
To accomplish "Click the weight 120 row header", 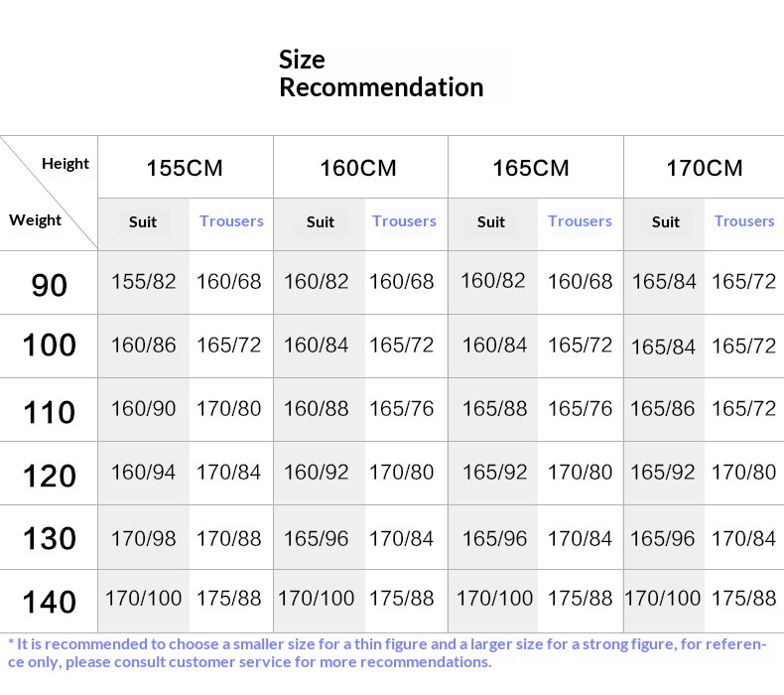I will tap(49, 476).
